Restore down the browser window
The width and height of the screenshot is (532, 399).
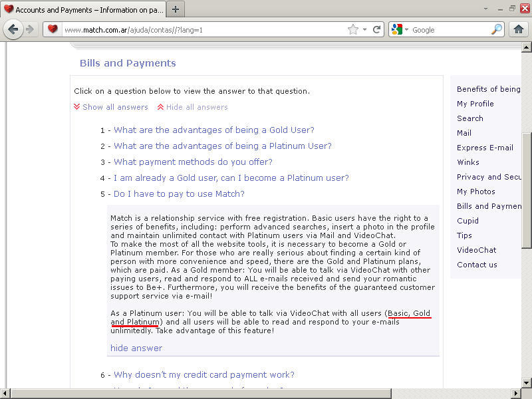(x=512, y=9)
